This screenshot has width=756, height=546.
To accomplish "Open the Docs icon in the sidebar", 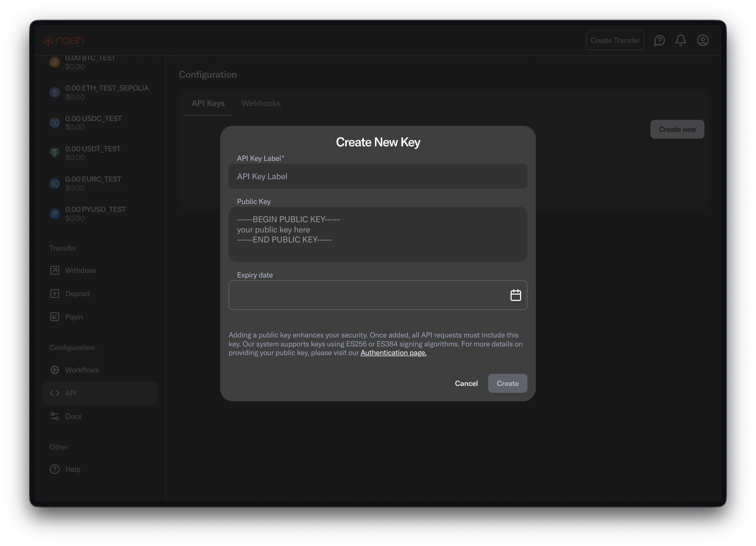I will (x=54, y=416).
